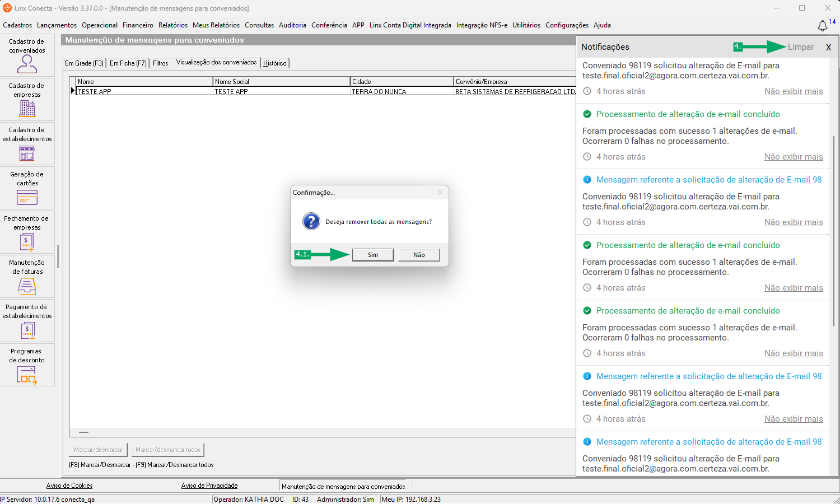Decline removal with the Não button
The image size is (840, 504).
[x=419, y=255]
